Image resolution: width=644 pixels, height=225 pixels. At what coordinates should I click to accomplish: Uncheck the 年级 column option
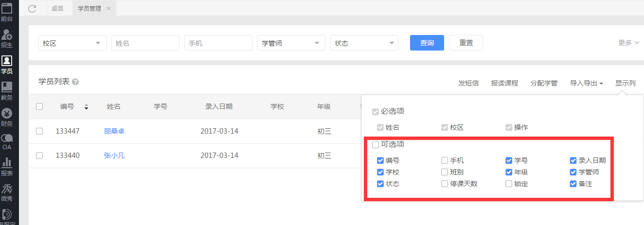(x=509, y=172)
